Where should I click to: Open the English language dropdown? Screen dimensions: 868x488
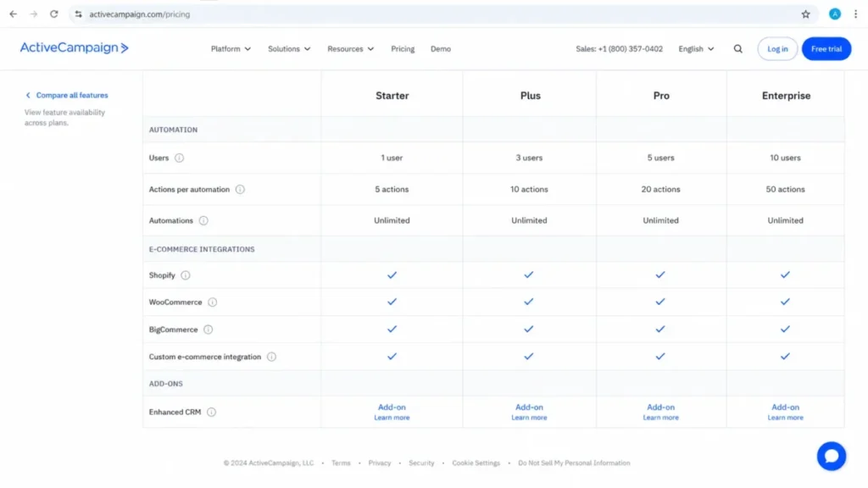[696, 49]
